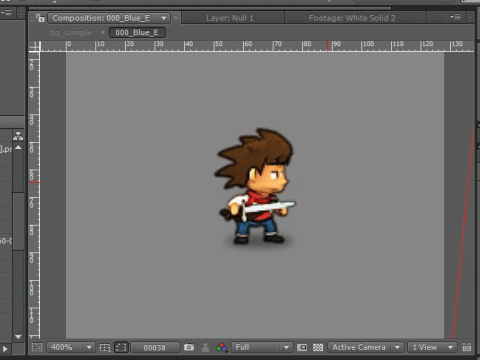480x360 pixels.
Task: Click the play arrow in the bottom-left panel
Action: tap(5, 349)
